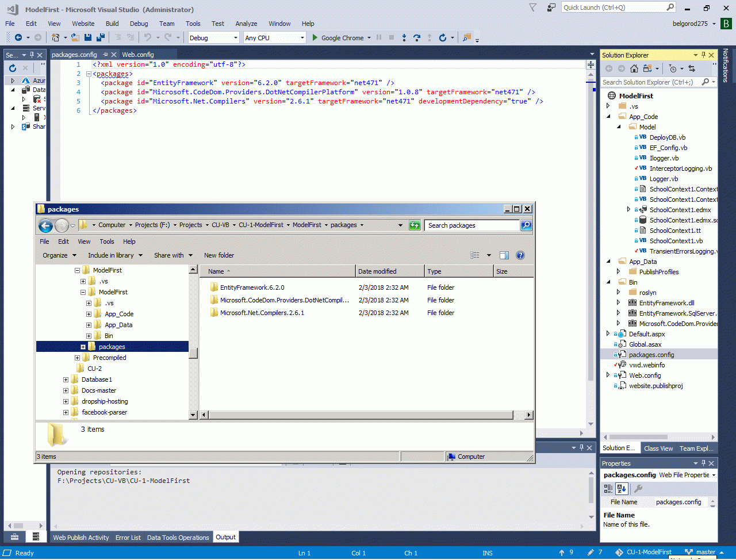Click the Property Pages wrench icon
Image resolution: width=736 pixels, height=560 pixels.
[x=638, y=489]
